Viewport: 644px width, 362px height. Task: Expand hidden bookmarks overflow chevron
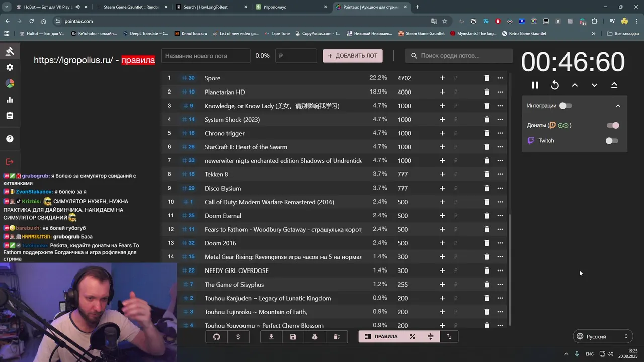tap(594, 34)
